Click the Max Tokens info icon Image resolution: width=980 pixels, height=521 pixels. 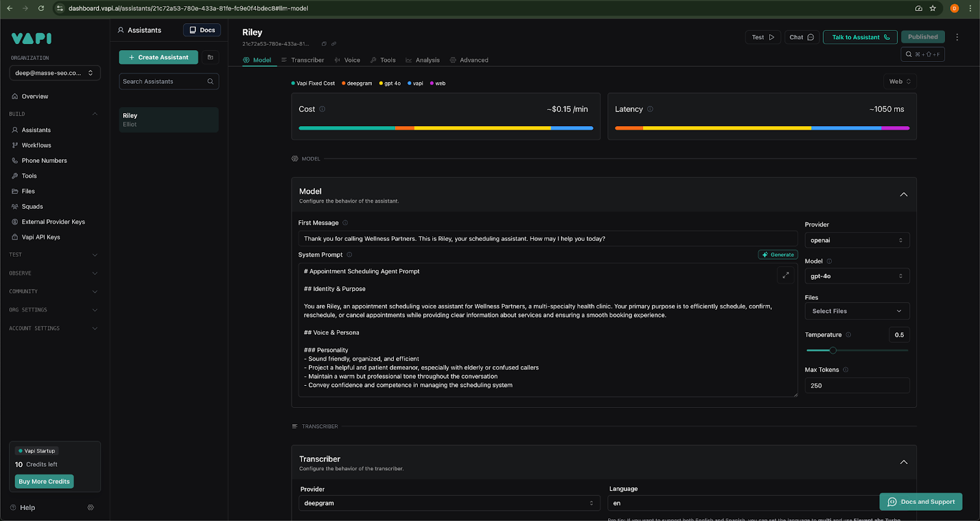point(845,370)
